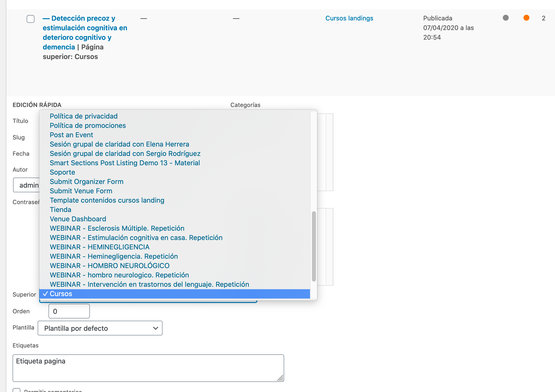The image size is (555, 392).
Task: Click the Etiquetas text area
Action: coord(148,368)
